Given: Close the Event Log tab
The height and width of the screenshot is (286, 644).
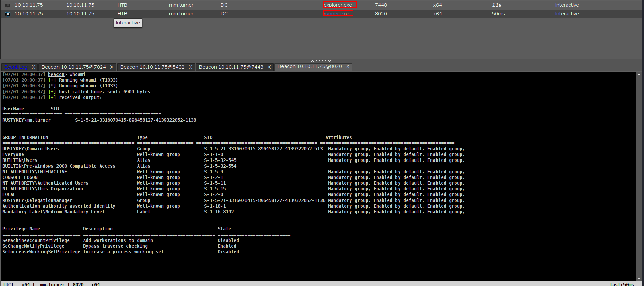Looking at the screenshot, I should [x=33, y=67].
